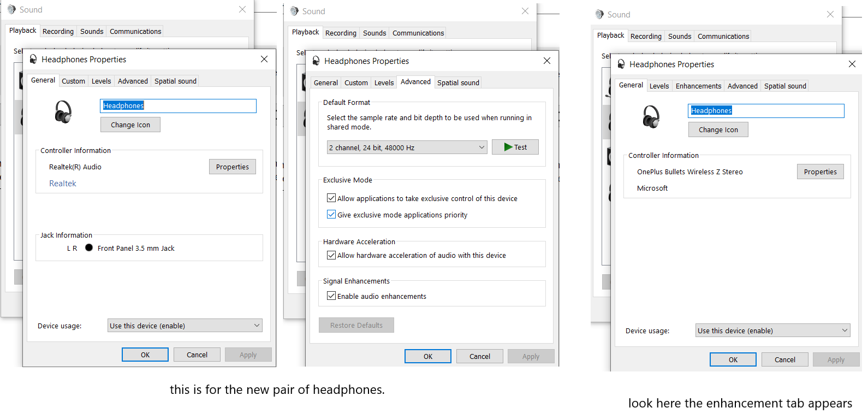Click title bar headphones icon in Default Format dialog
Screen dimensions: 868x413
[x=316, y=61]
